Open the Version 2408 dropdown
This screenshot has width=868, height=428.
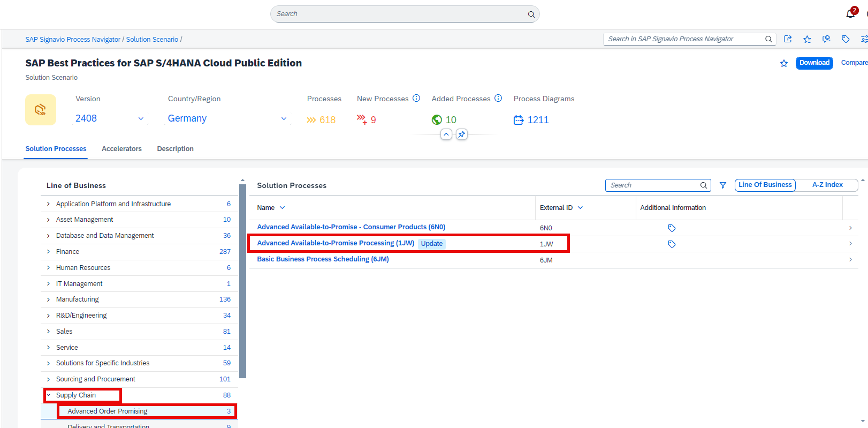[110, 118]
